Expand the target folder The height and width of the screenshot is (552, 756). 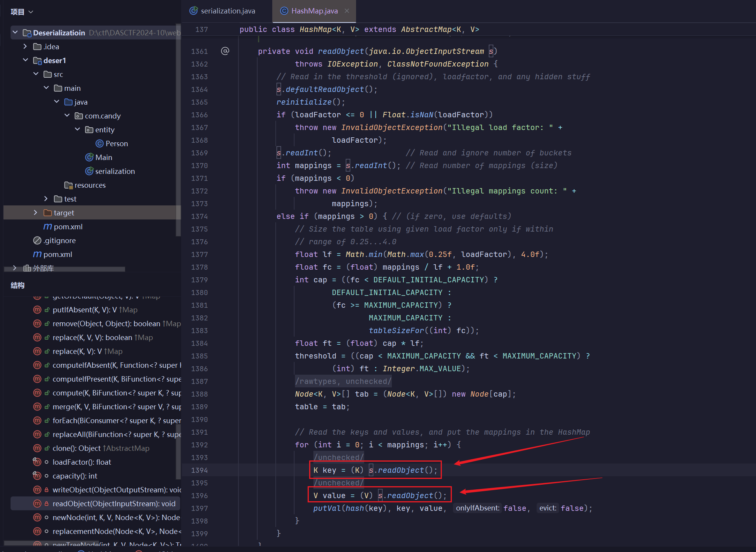pyautogui.click(x=36, y=213)
